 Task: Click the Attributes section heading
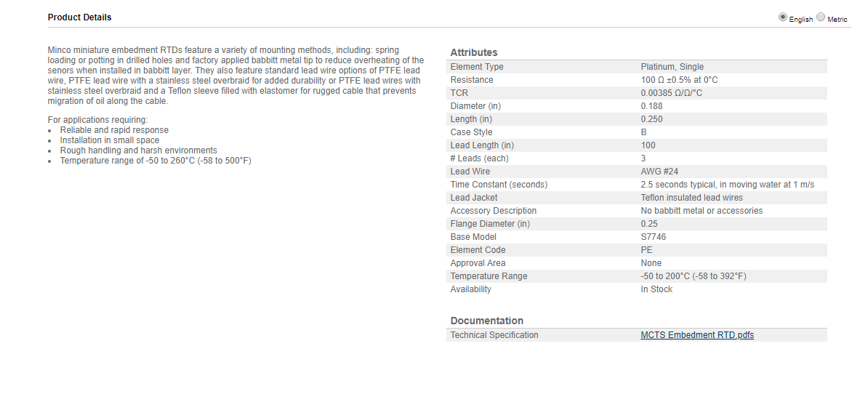tap(474, 52)
